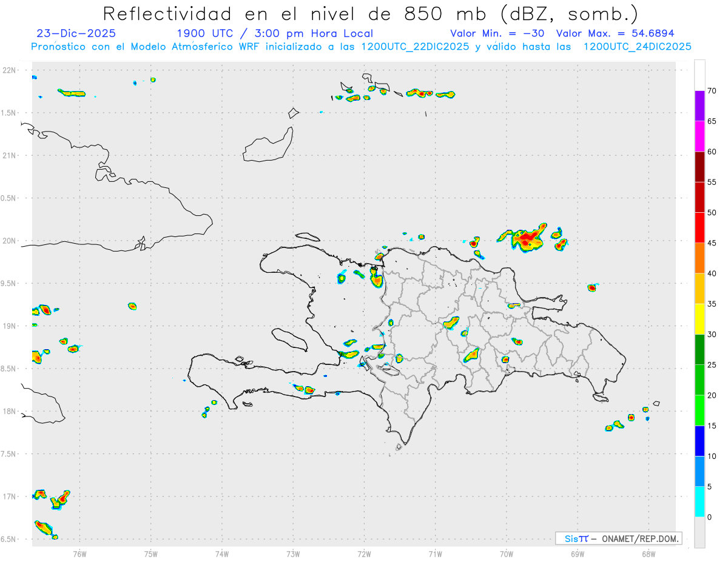Click the colorbar label '5'
728x562 pixels.
point(710,487)
